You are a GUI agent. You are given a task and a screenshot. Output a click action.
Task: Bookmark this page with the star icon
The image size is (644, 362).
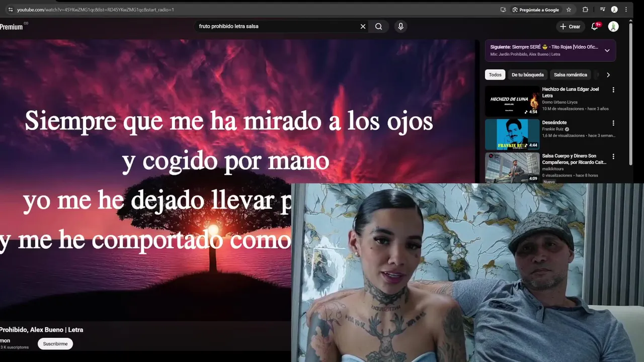tap(569, 10)
